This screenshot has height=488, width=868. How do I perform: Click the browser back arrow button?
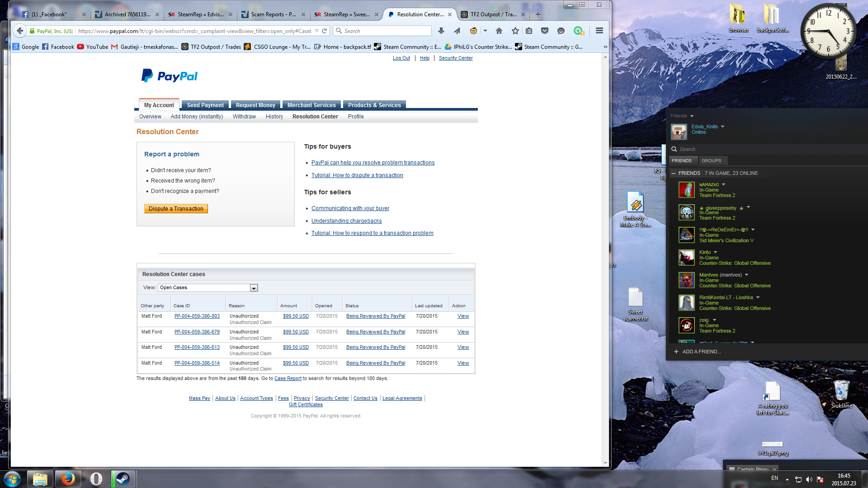19,31
